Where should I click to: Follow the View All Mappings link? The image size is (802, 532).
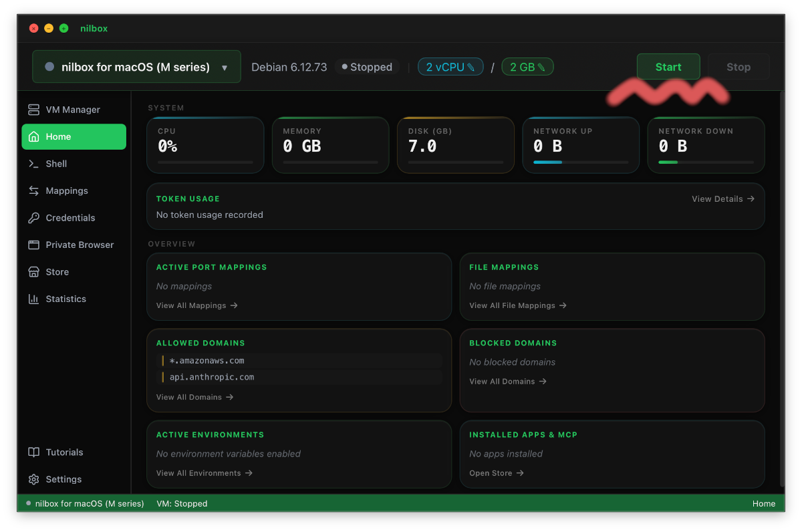pos(196,305)
